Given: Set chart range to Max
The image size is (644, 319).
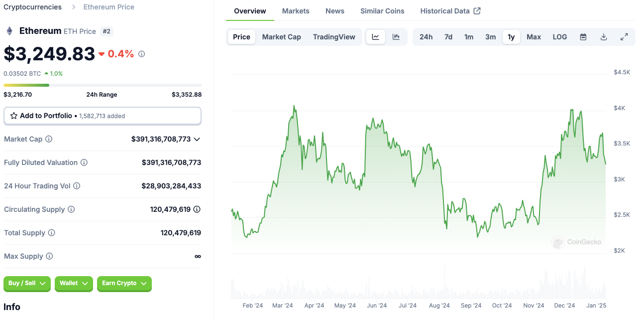Looking at the screenshot, I should pyautogui.click(x=534, y=37).
